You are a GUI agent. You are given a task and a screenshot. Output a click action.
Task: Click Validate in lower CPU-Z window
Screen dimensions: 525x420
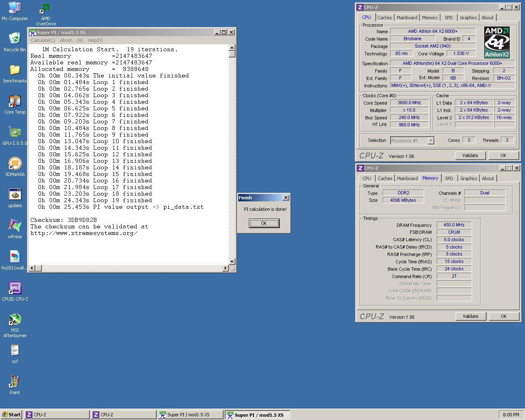click(x=470, y=316)
